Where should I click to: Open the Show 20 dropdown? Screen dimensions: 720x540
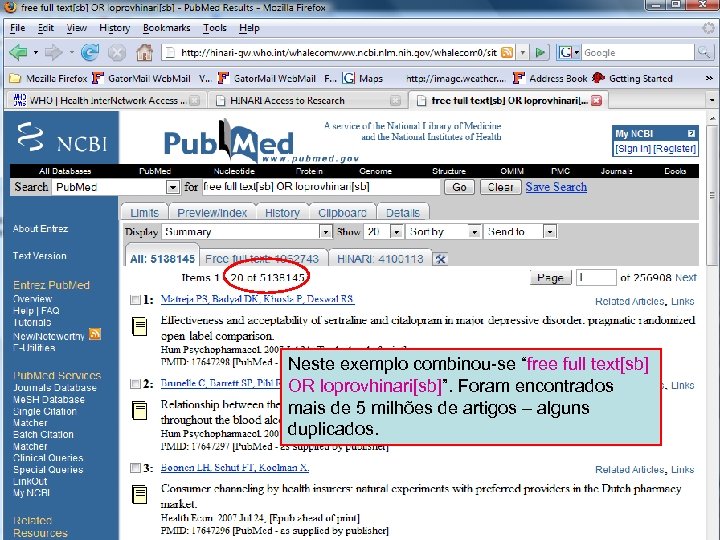(396, 231)
